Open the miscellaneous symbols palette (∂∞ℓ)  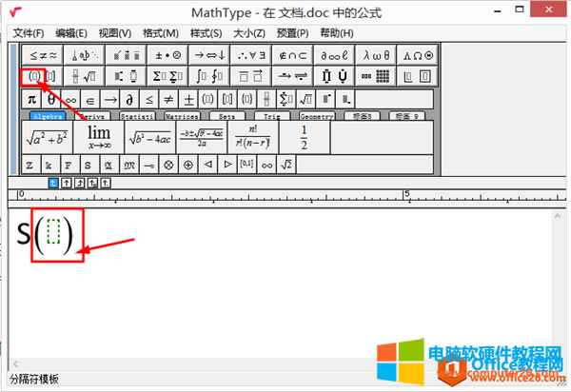click(334, 55)
